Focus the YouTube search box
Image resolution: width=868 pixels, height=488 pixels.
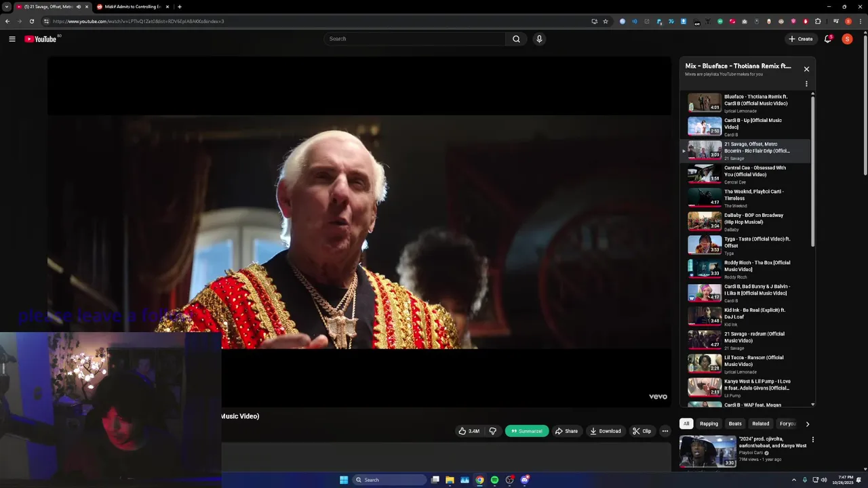[414, 39]
